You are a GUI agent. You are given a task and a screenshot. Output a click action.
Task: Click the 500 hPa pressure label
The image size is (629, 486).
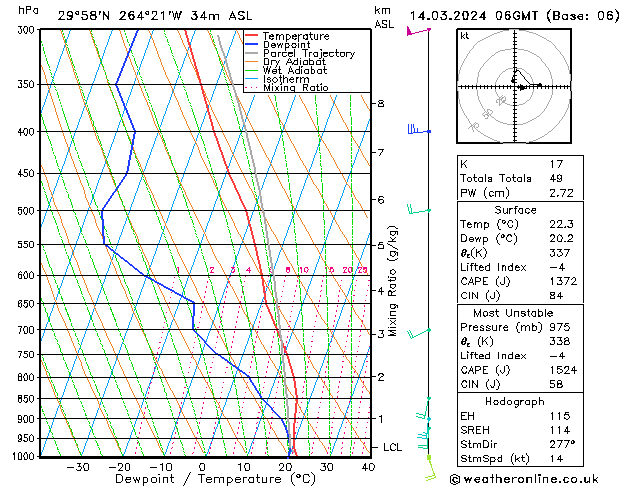coord(28,211)
